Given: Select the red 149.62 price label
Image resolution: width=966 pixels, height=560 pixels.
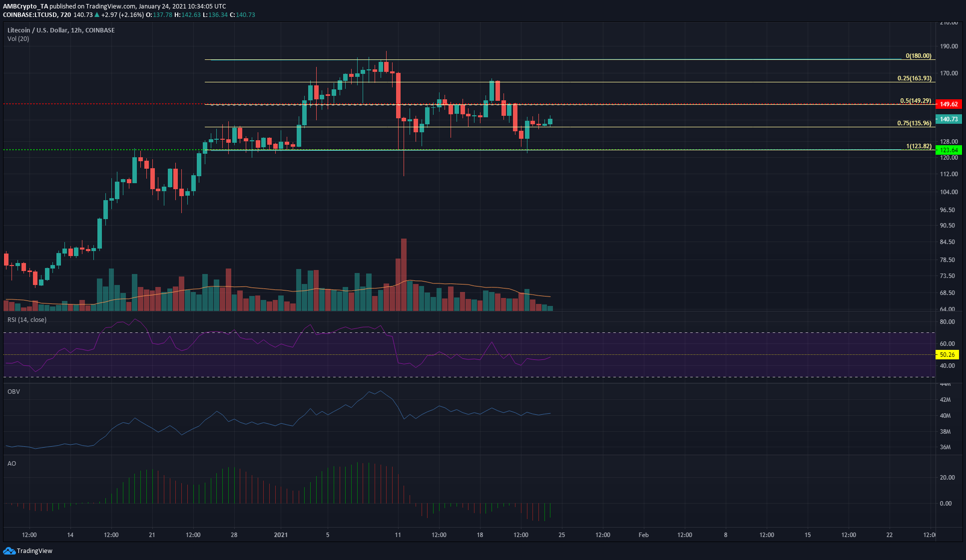Looking at the screenshot, I should click(x=949, y=104).
